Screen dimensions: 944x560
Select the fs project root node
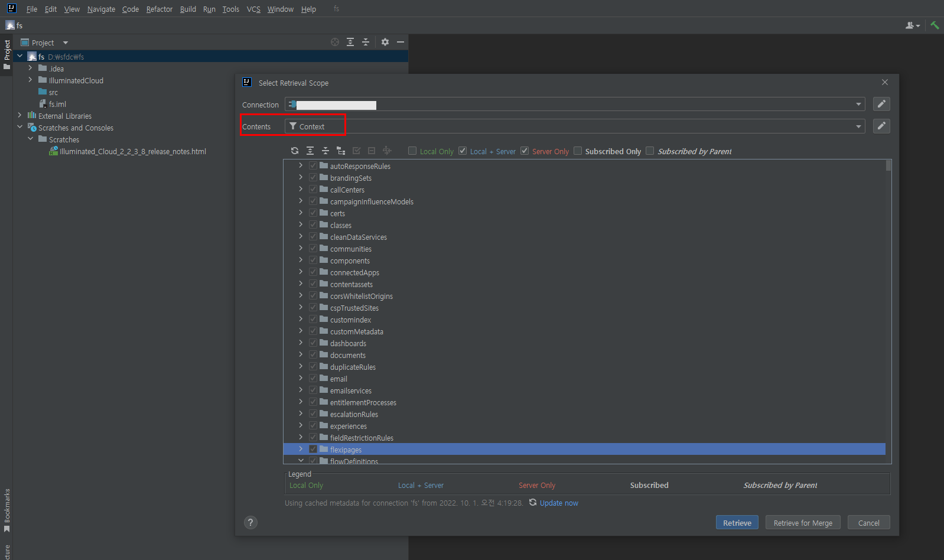point(210,57)
